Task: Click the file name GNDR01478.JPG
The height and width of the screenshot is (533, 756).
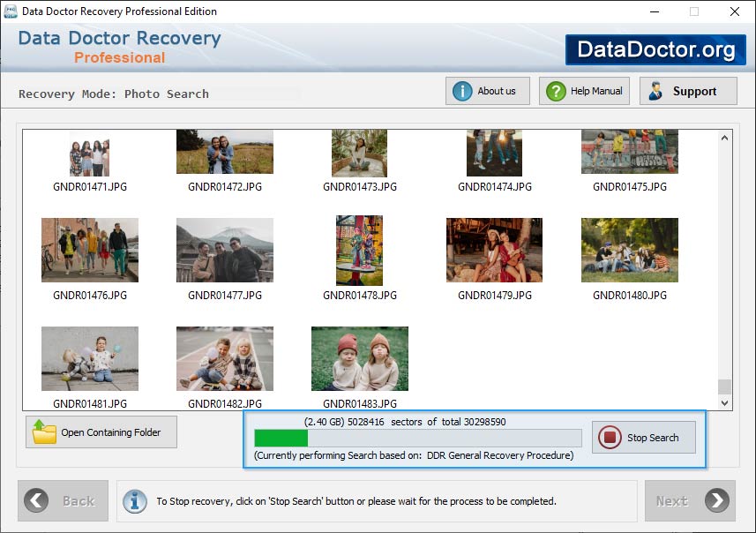Action: (360, 296)
